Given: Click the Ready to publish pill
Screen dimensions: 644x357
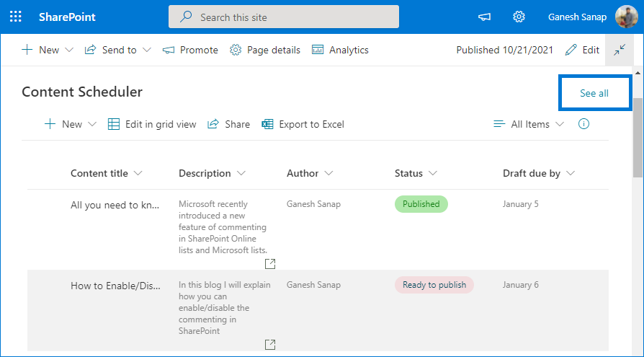Looking at the screenshot, I should [434, 285].
